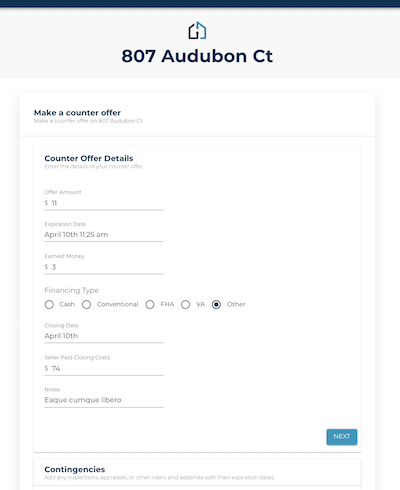400x490 pixels.
Task: Select the FHA radio button
Action: click(150, 305)
